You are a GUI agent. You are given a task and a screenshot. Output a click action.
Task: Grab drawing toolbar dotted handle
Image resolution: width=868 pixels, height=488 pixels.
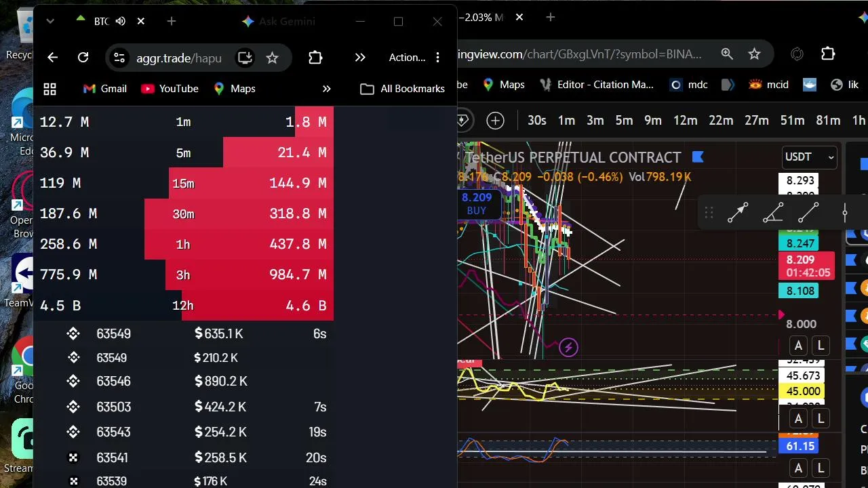click(x=709, y=213)
